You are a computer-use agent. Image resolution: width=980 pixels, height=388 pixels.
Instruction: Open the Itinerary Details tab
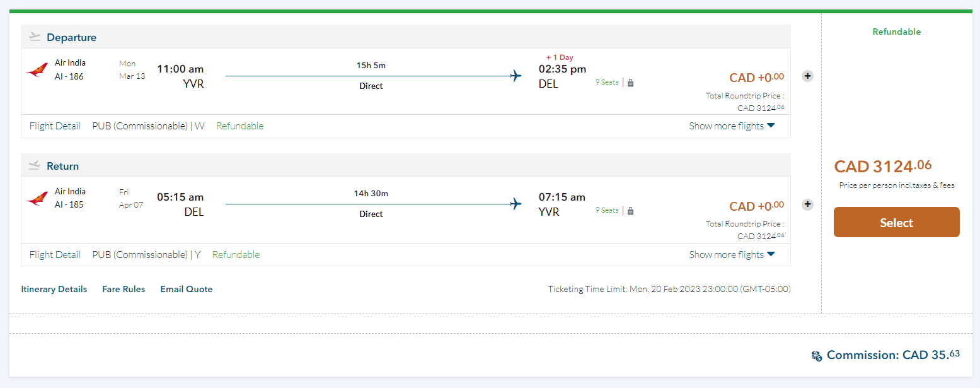pos(54,290)
